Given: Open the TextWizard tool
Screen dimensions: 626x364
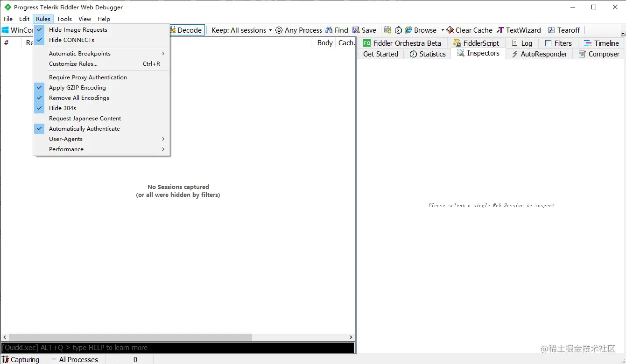Looking at the screenshot, I should tap(519, 30).
